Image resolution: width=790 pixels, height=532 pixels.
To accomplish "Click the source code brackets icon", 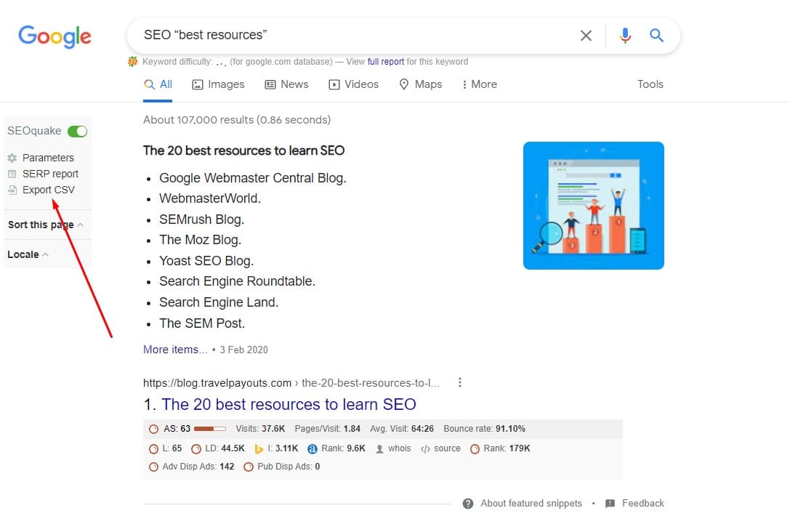I will 425,449.
